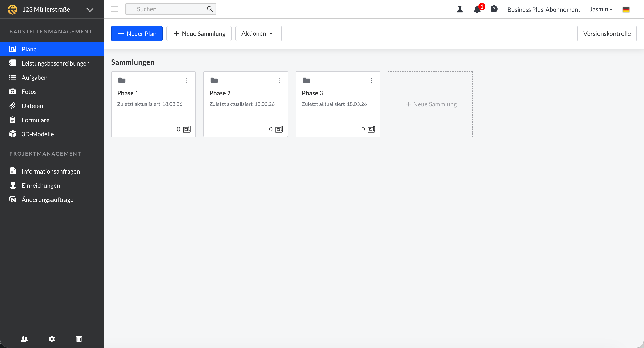Open the Aktionen dropdown
The height and width of the screenshot is (348, 644).
[258, 33]
